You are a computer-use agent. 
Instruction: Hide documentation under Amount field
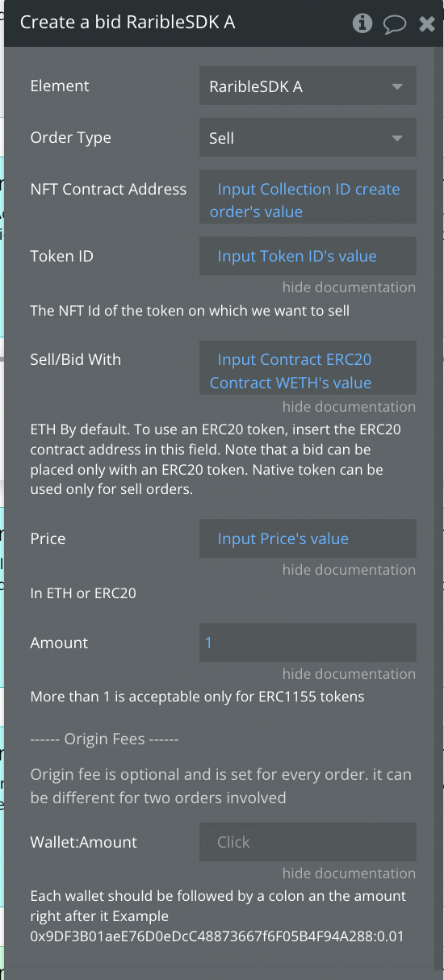(349, 674)
